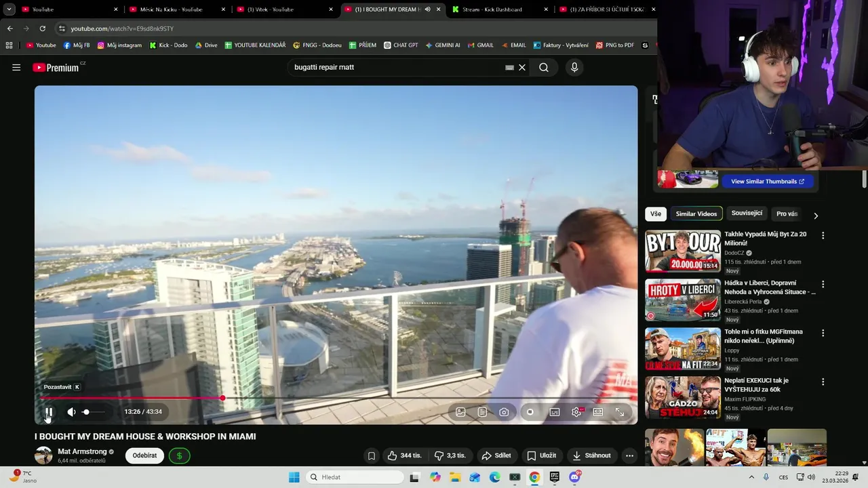Open more actions three-dot menu under video

click(x=629, y=455)
